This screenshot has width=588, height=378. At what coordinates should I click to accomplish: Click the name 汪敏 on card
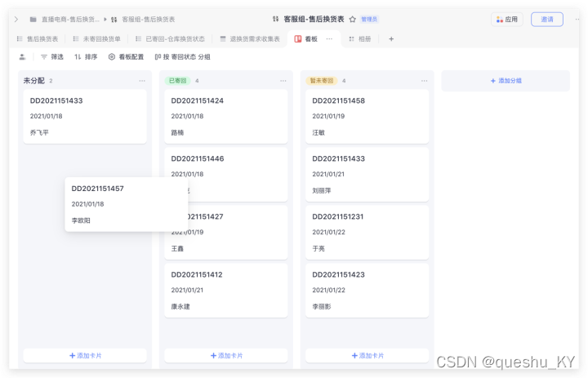(318, 133)
